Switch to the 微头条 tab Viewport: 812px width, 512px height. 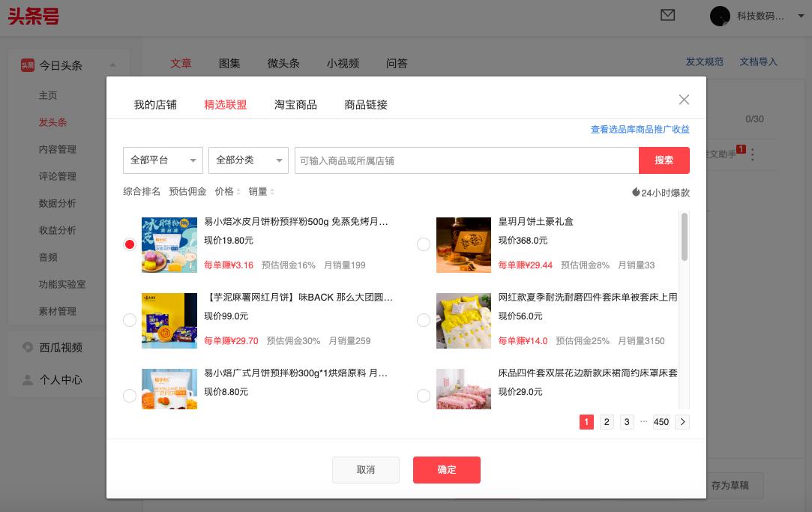[283, 64]
